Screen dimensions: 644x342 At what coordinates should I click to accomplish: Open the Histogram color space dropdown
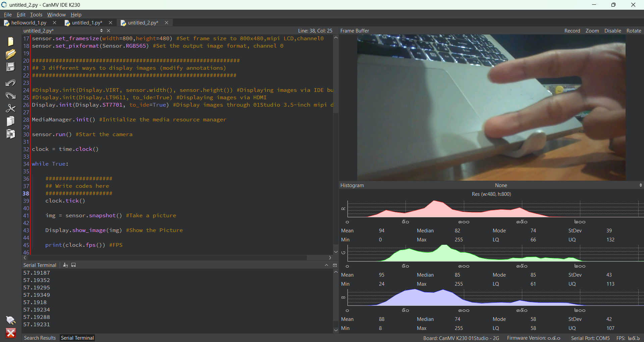pos(640,185)
